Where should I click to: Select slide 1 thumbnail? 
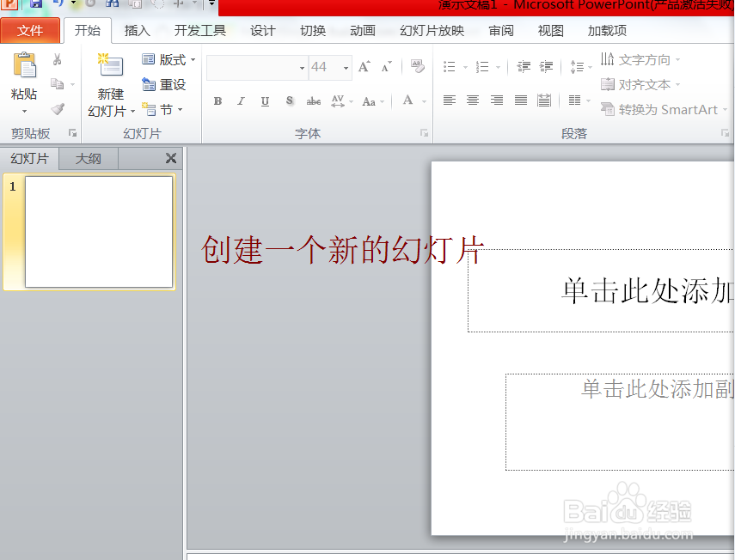pos(99,232)
